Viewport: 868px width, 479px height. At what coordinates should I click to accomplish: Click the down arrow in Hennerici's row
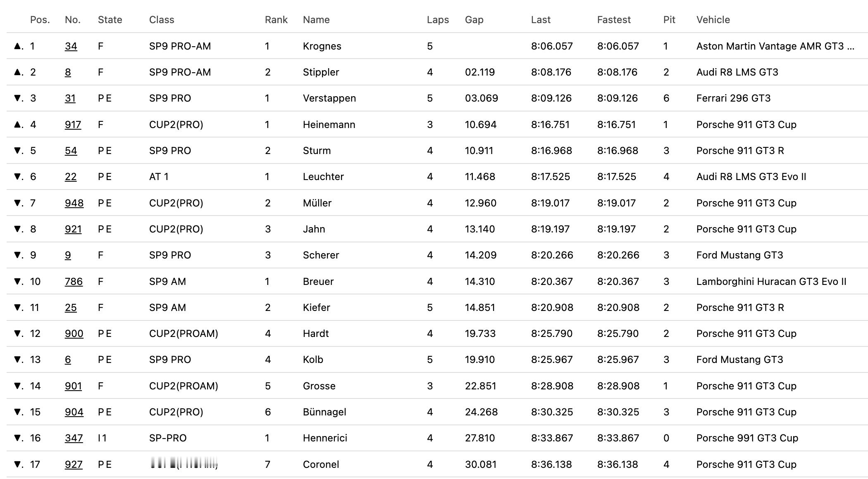17,438
